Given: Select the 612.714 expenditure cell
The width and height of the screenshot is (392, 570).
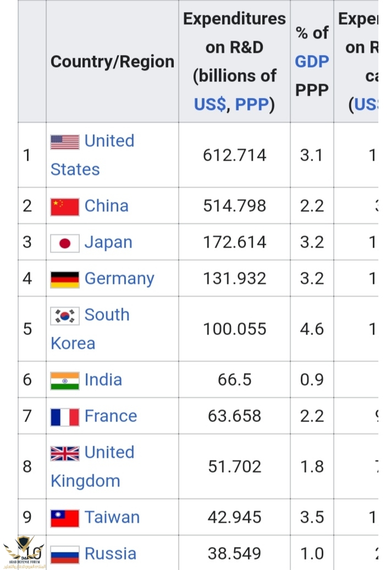Looking at the screenshot, I should (x=234, y=155).
